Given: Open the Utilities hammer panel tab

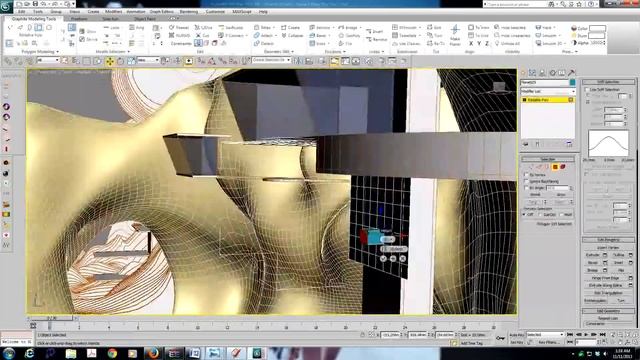Looking at the screenshot, I should [571, 73].
